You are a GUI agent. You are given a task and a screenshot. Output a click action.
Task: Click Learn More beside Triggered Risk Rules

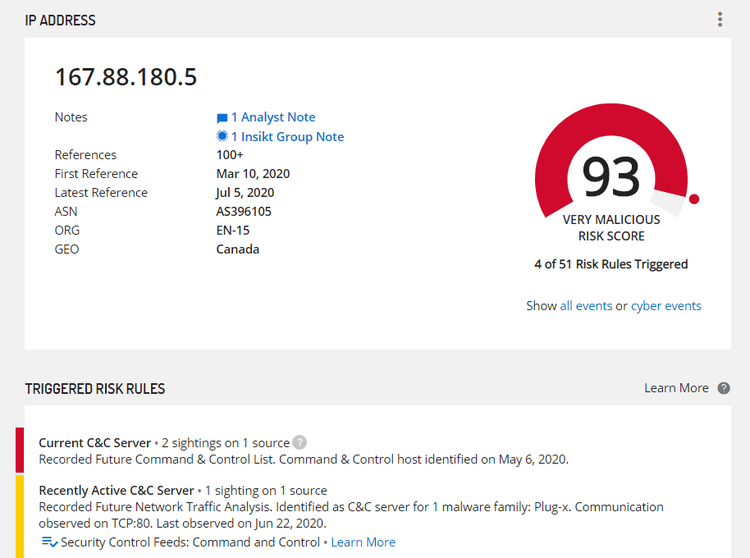[x=676, y=388]
